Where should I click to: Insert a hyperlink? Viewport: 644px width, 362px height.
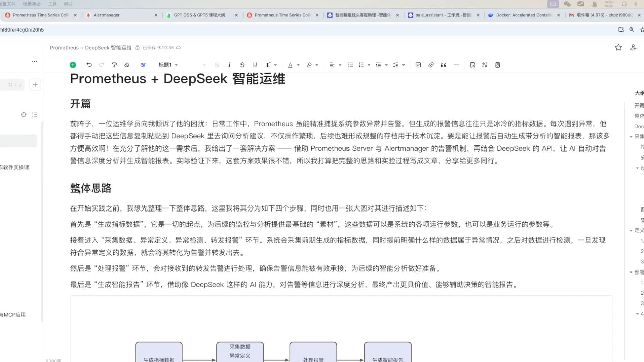[431, 65]
